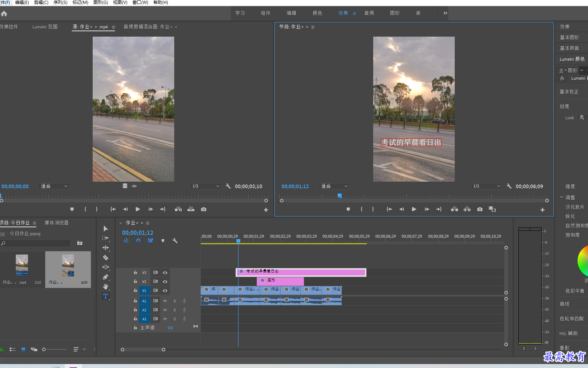
Task: Toggle snap magnet in timeline
Action: click(x=138, y=241)
